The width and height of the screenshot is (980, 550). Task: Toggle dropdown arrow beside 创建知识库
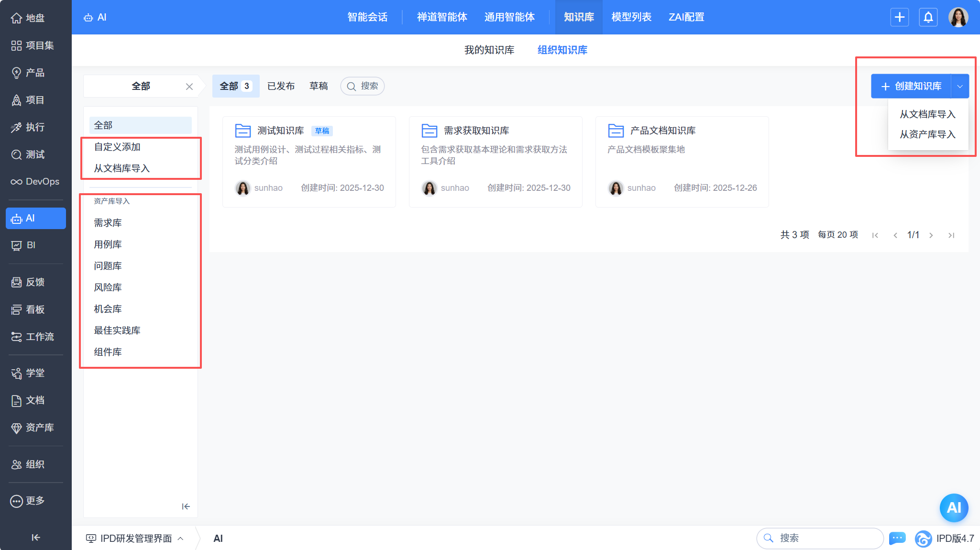point(959,86)
